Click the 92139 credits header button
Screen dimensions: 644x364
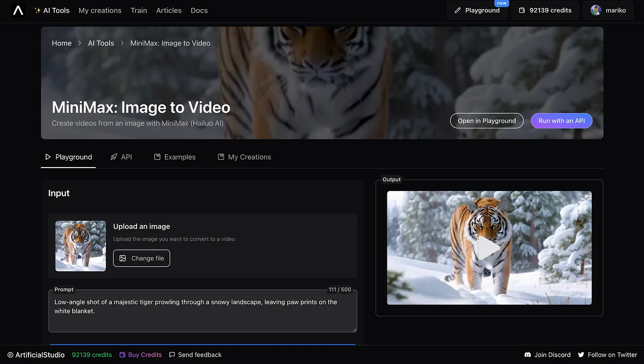click(545, 10)
